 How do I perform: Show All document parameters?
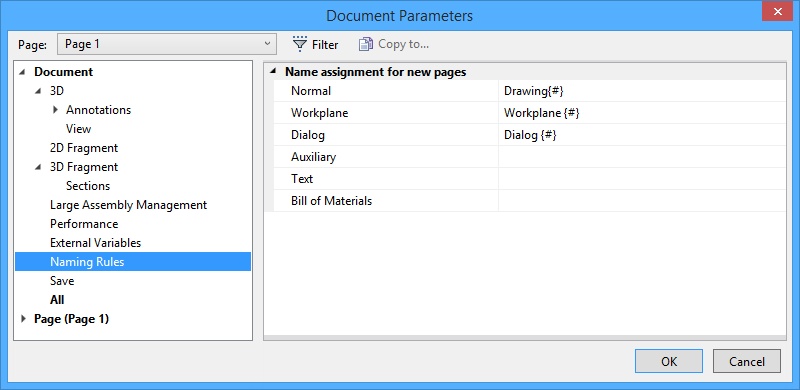click(57, 300)
